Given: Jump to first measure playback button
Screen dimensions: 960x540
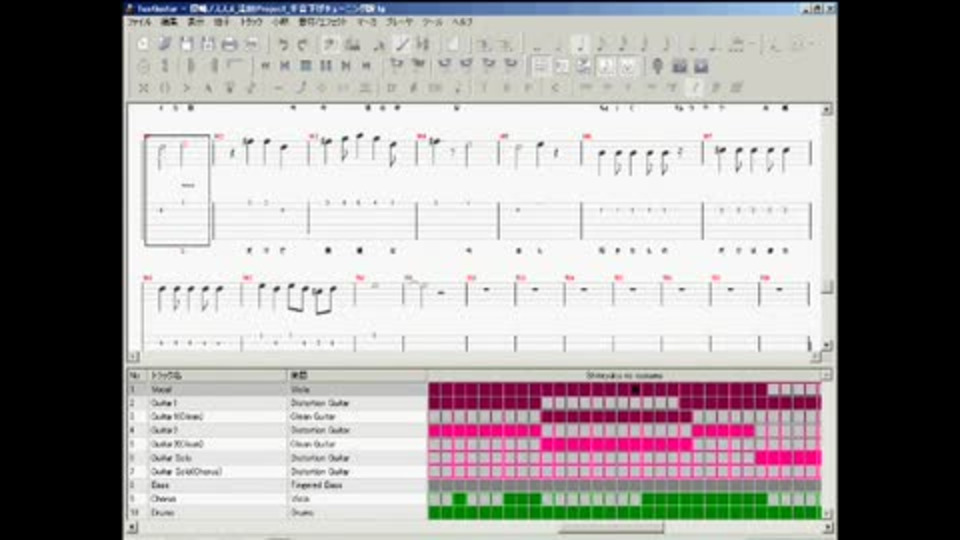Looking at the screenshot, I should pyautogui.click(x=265, y=66).
